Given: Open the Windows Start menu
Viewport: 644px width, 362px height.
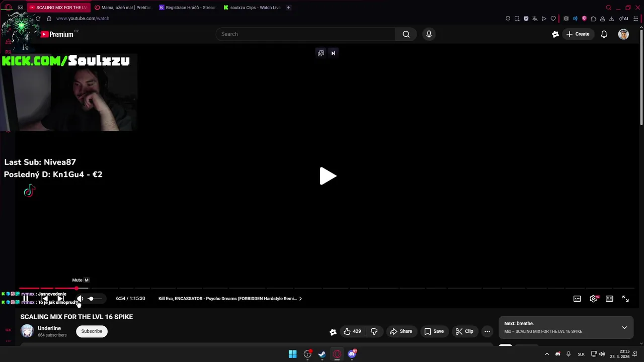Looking at the screenshot, I should (x=292, y=354).
